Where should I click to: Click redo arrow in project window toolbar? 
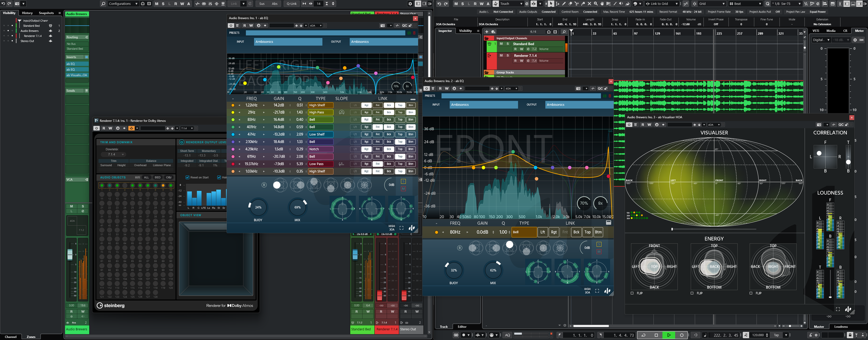(x=446, y=3)
